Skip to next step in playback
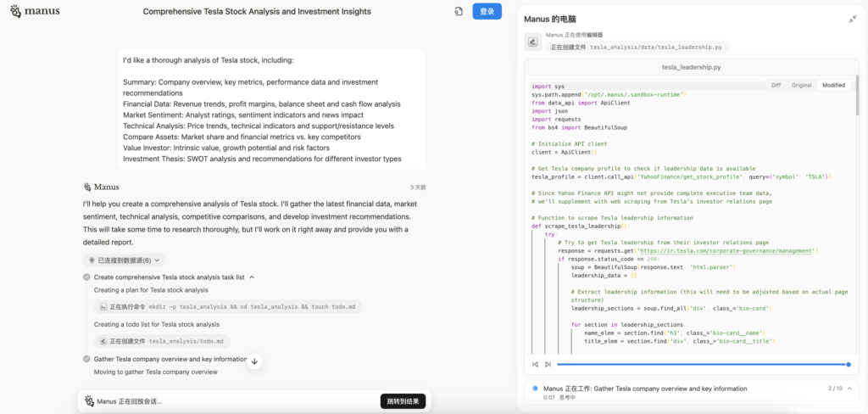The width and height of the screenshot is (868, 414). coord(548,364)
